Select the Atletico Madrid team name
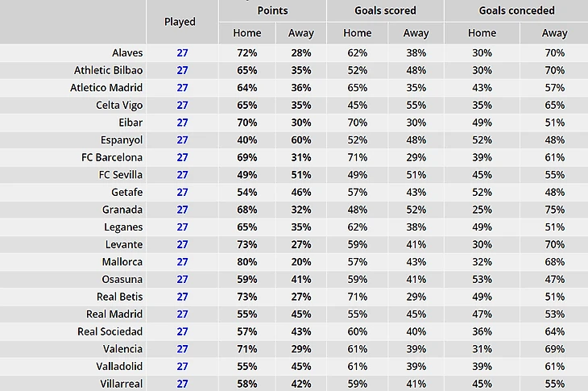The height and width of the screenshot is (391, 588). click(106, 88)
